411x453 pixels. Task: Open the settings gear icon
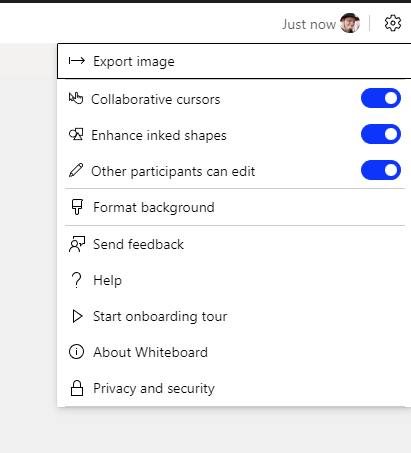tap(393, 23)
